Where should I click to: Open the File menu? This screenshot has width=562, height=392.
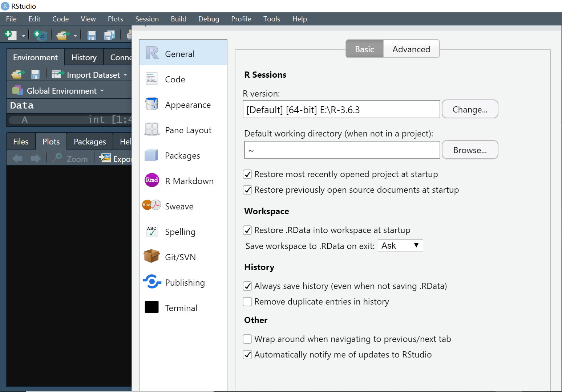tap(11, 19)
